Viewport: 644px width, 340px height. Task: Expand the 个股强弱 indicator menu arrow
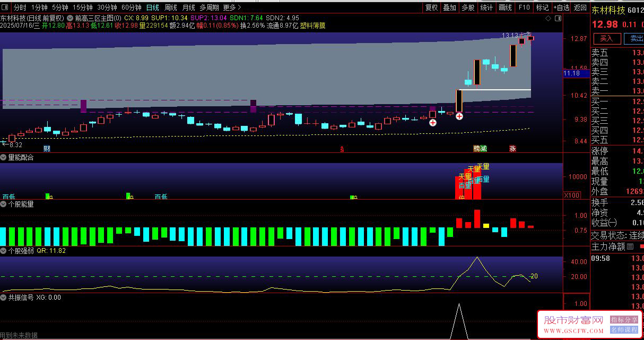point(4,250)
